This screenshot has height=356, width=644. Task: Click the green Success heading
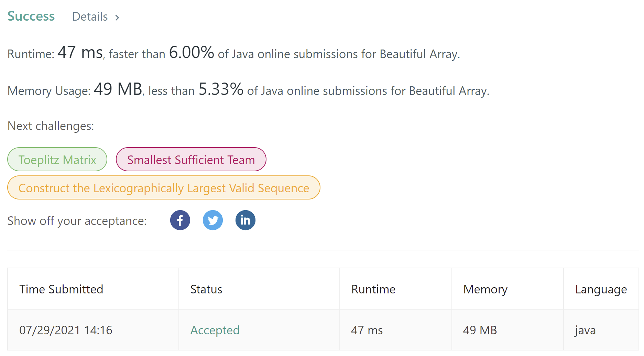tap(31, 16)
